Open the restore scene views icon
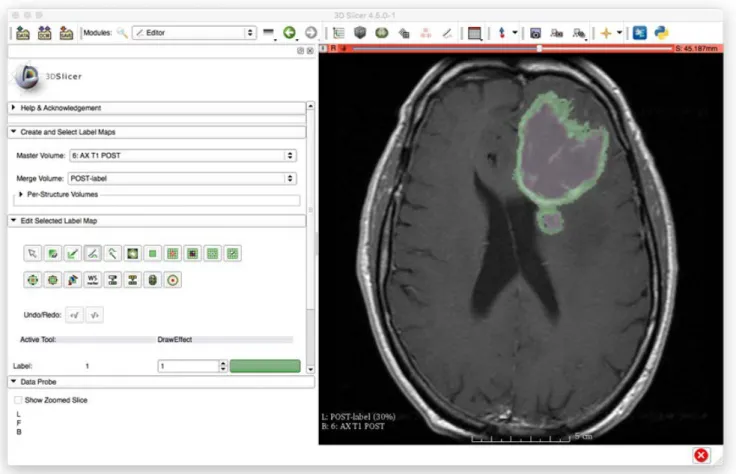Image resolution: width=736 pixels, height=474 pixels. point(579,33)
